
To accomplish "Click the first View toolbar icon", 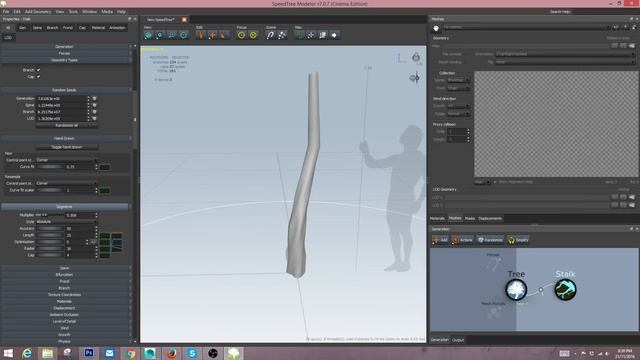I will click(x=149, y=35).
